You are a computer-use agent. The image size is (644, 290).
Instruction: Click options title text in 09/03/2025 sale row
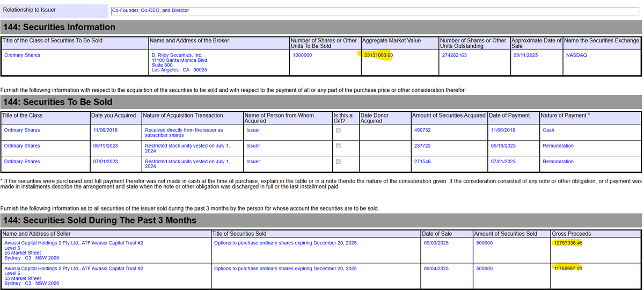pos(285,243)
